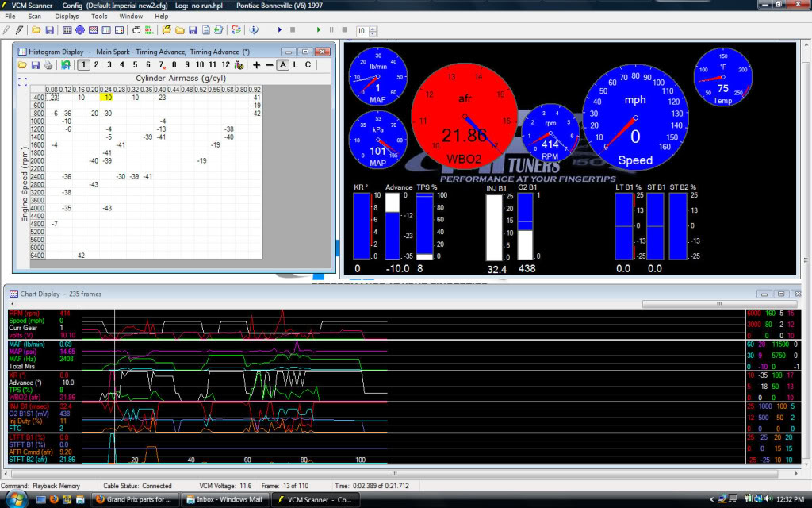Click the minus button in Histogram toolbar
Image resolution: width=812 pixels, height=508 pixels.
click(x=270, y=65)
